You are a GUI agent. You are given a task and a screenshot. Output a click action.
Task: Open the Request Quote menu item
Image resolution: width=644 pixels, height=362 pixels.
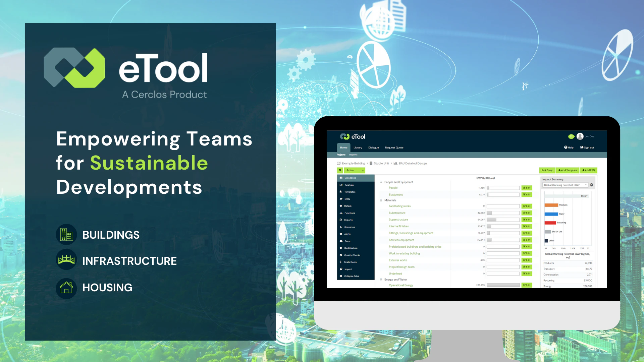[x=394, y=147]
